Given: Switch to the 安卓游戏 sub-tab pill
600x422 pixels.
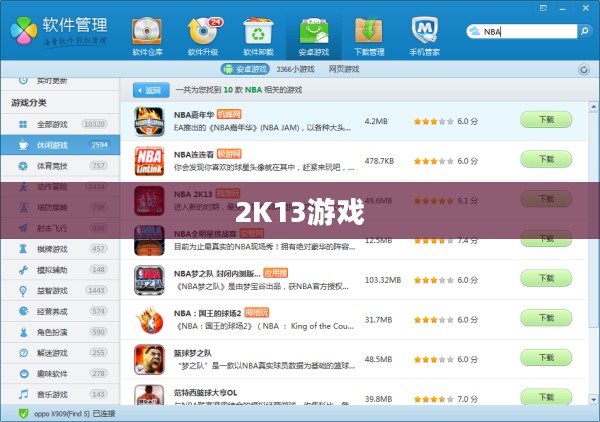Looking at the screenshot, I should point(245,69).
